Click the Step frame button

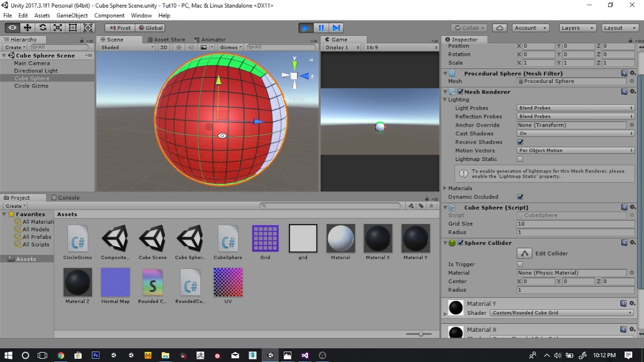[x=337, y=28]
